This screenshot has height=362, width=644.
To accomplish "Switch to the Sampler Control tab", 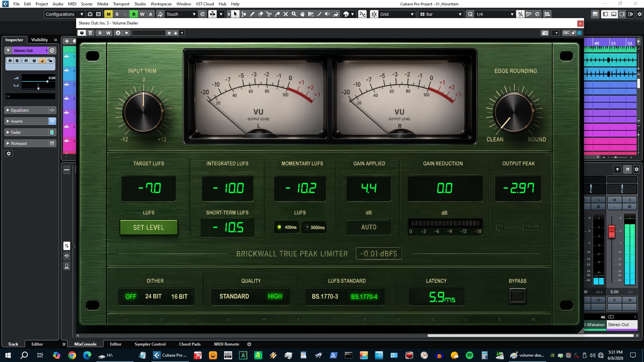I will [150, 344].
